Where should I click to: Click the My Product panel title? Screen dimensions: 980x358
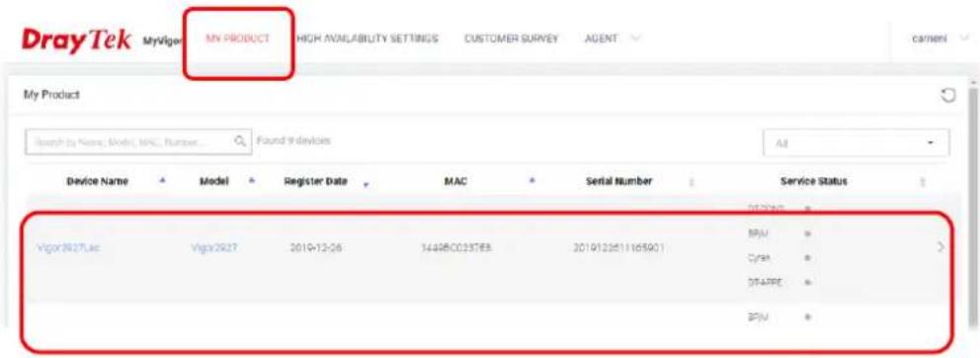coord(51,95)
